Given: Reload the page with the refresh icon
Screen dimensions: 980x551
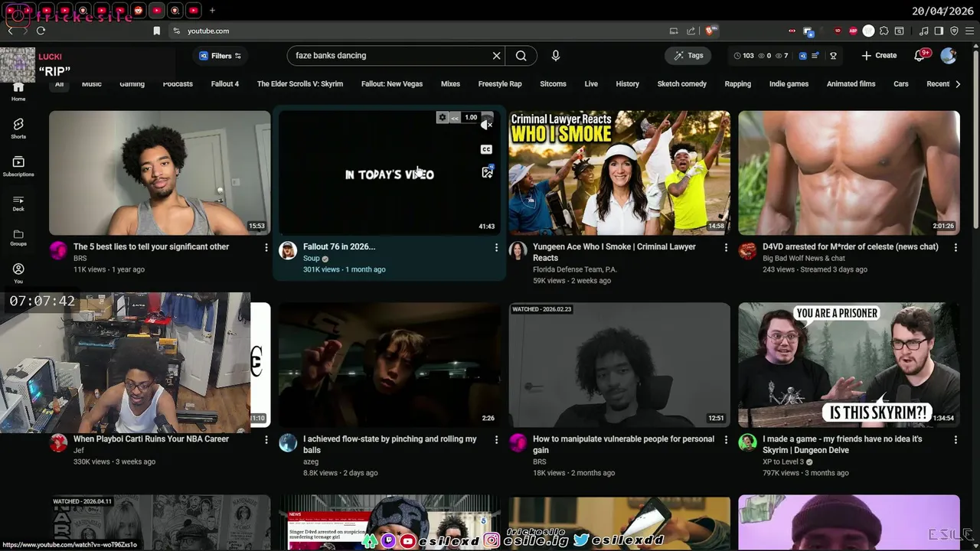Looking at the screenshot, I should click(41, 31).
